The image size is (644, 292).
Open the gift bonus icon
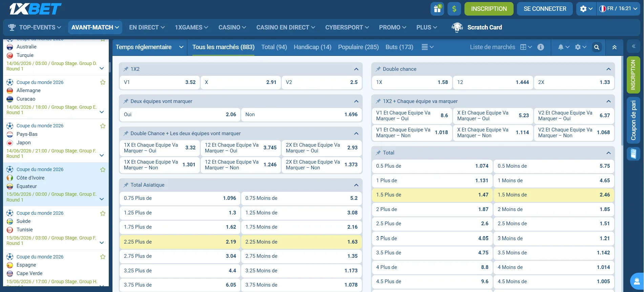pyautogui.click(x=437, y=9)
